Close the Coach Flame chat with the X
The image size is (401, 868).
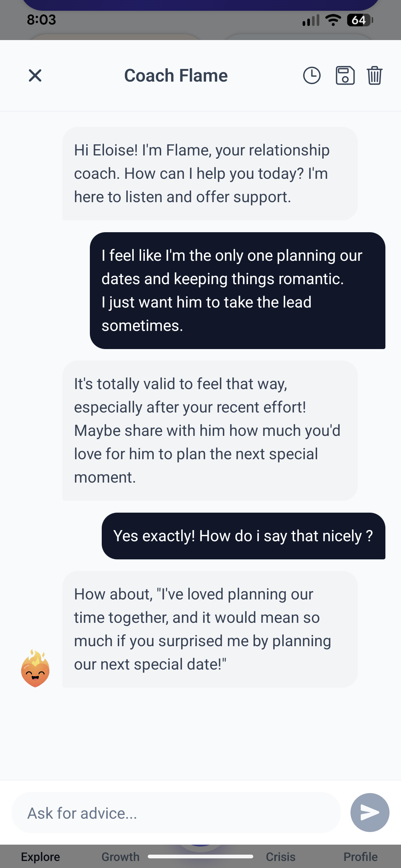[35, 76]
